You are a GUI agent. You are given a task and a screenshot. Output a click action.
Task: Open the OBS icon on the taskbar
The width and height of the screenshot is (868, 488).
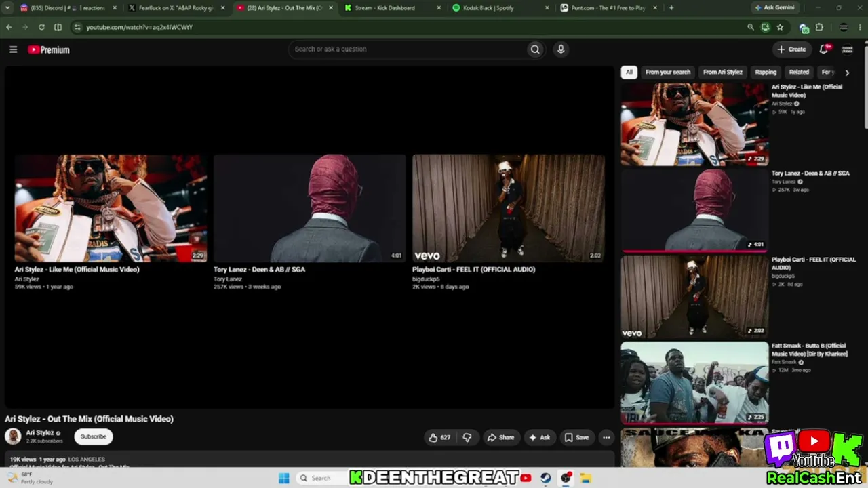566,478
